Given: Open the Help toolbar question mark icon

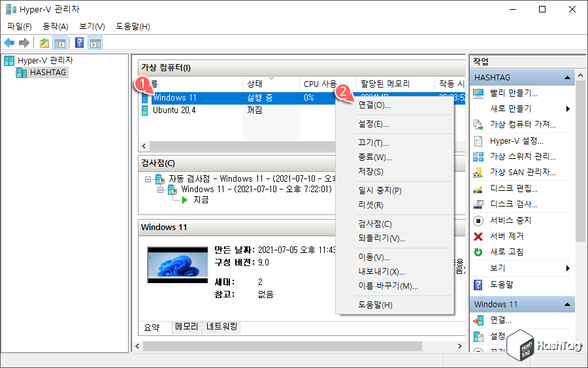Looking at the screenshot, I should point(80,42).
